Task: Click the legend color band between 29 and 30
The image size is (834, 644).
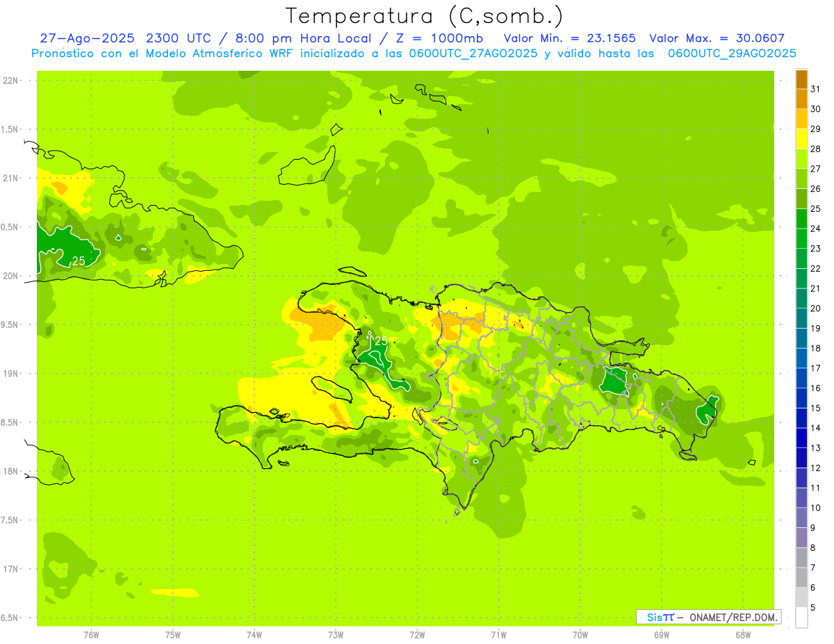Action: click(801, 119)
